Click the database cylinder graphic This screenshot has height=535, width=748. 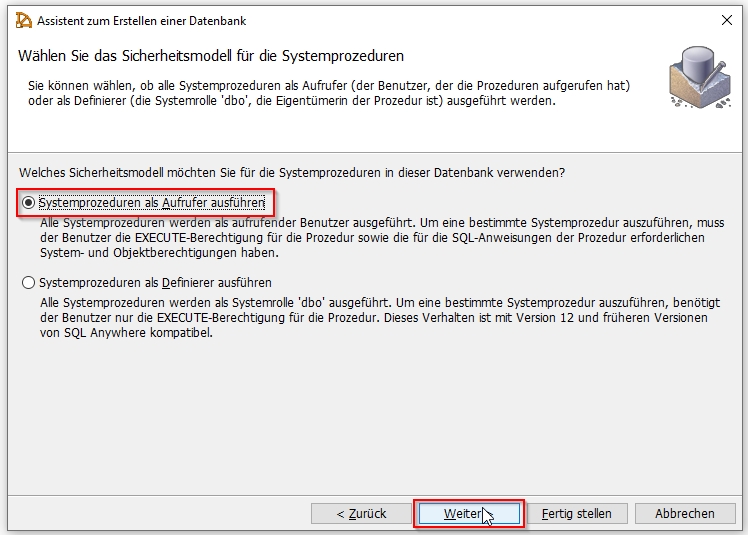point(700,77)
